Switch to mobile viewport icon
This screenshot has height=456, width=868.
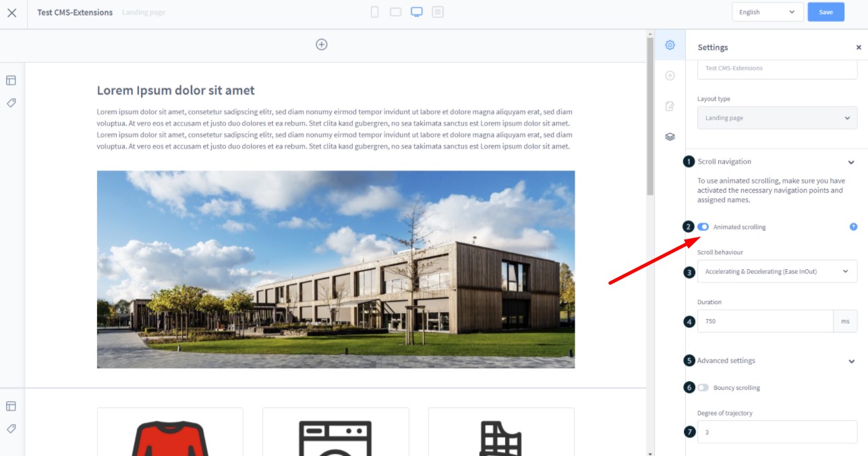click(375, 12)
